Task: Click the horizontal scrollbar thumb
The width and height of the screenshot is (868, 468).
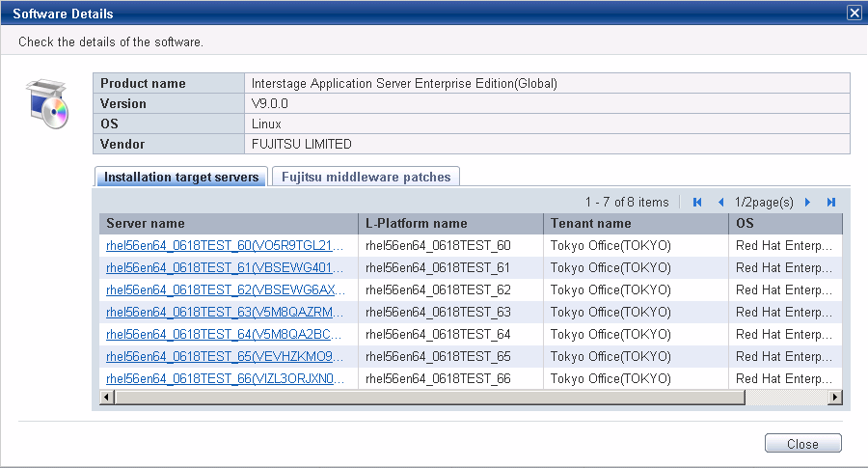Action: (429, 398)
